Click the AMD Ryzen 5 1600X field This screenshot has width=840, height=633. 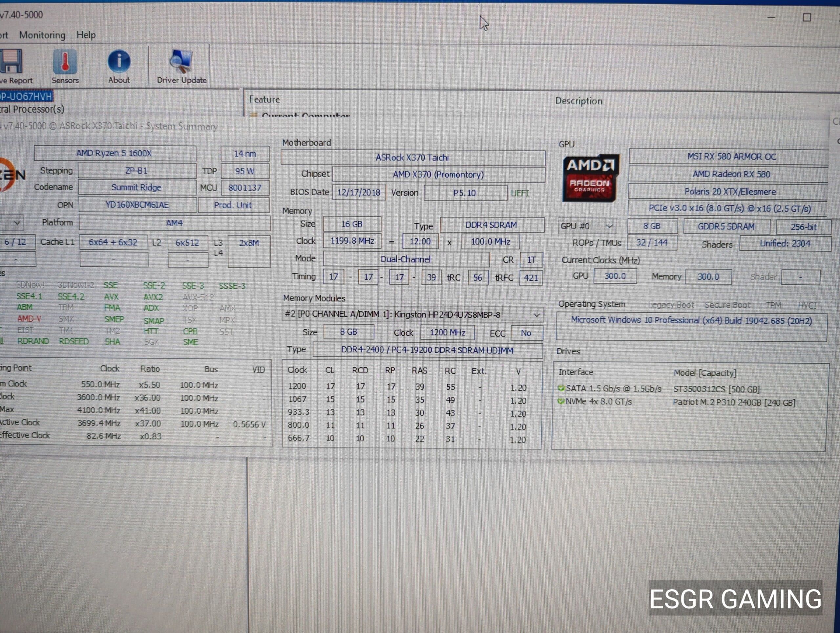click(x=115, y=153)
